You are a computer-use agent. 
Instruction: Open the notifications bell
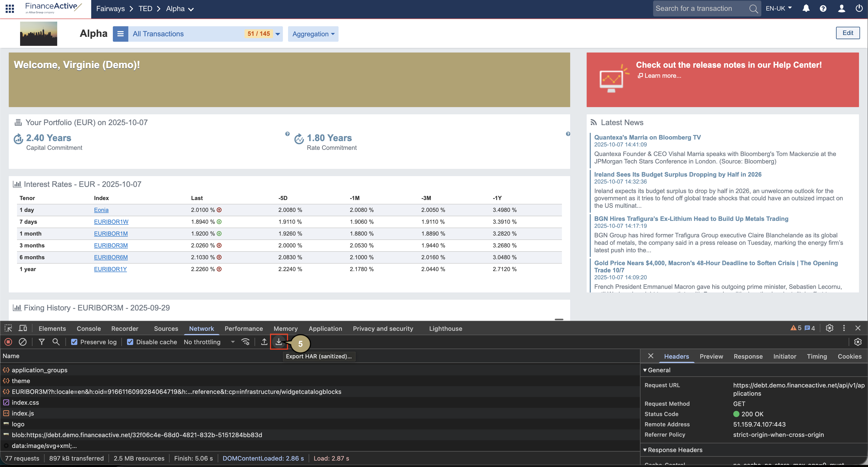pos(806,8)
